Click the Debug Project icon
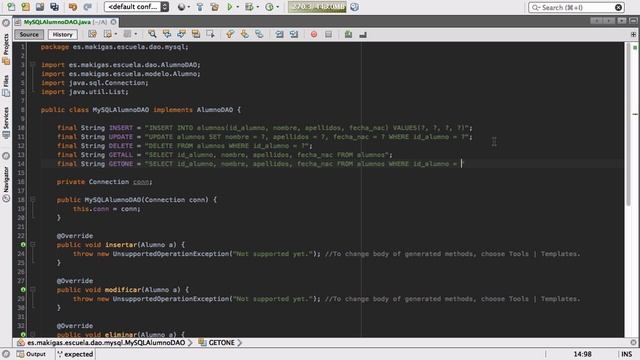The height and width of the screenshot is (360, 640). pos(249,7)
